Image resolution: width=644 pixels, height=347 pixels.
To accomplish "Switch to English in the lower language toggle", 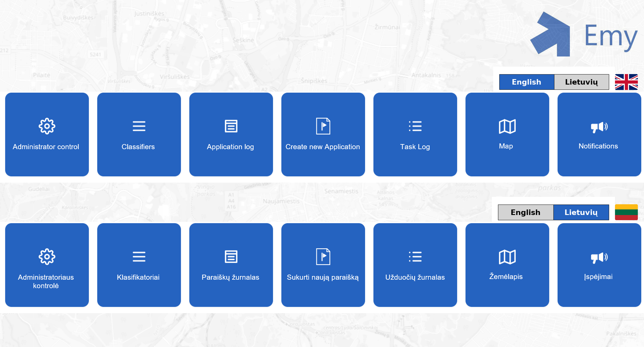I will (525, 212).
